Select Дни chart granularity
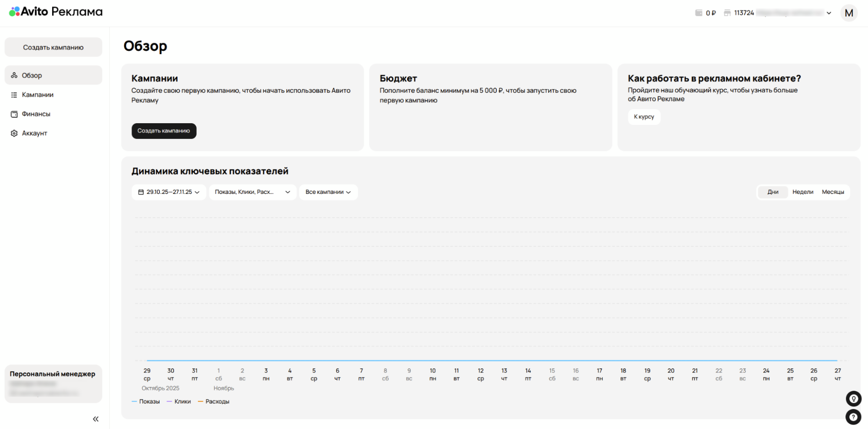The height and width of the screenshot is (429, 868). [x=772, y=192]
